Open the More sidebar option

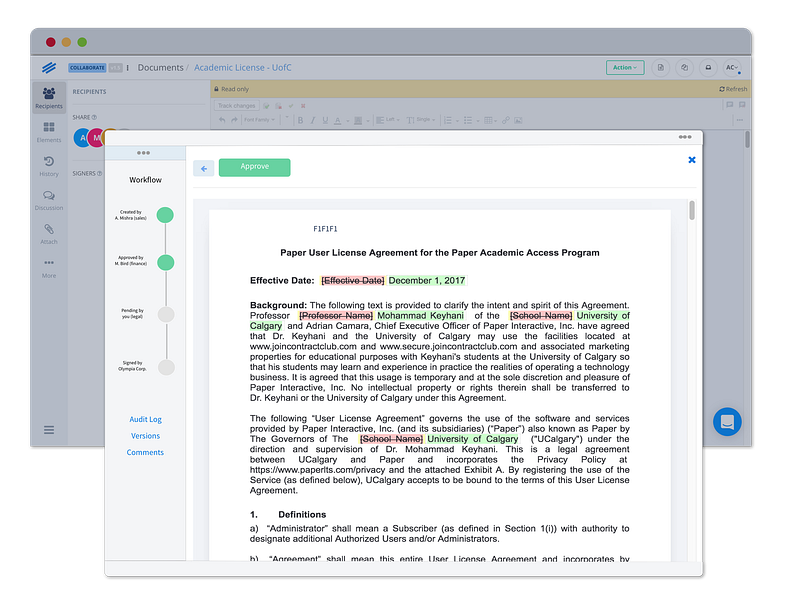[x=49, y=268]
